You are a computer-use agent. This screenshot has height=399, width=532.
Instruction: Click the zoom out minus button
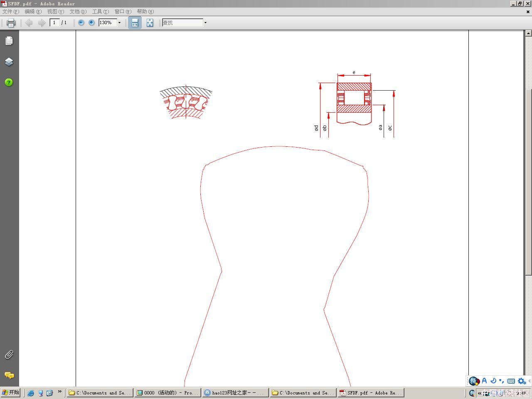coord(81,23)
